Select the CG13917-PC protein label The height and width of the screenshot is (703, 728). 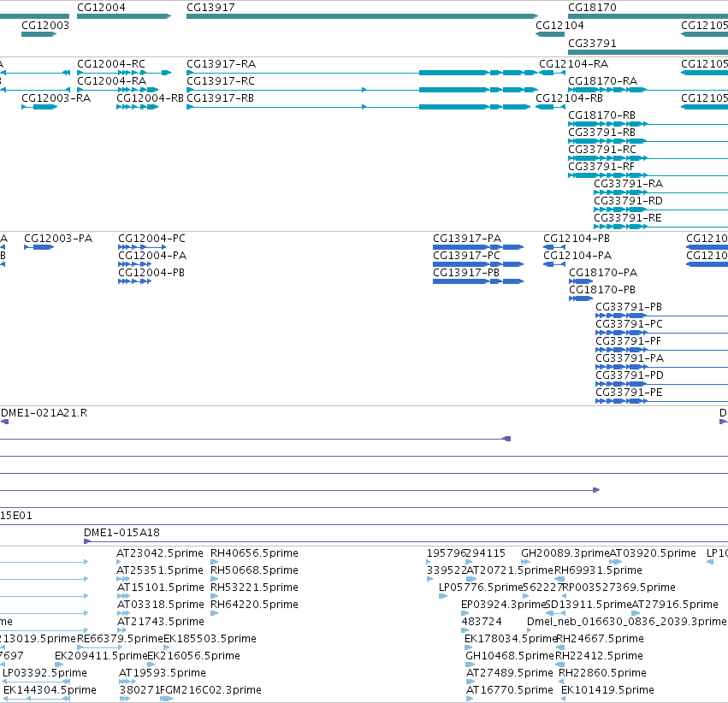click(x=466, y=255)
